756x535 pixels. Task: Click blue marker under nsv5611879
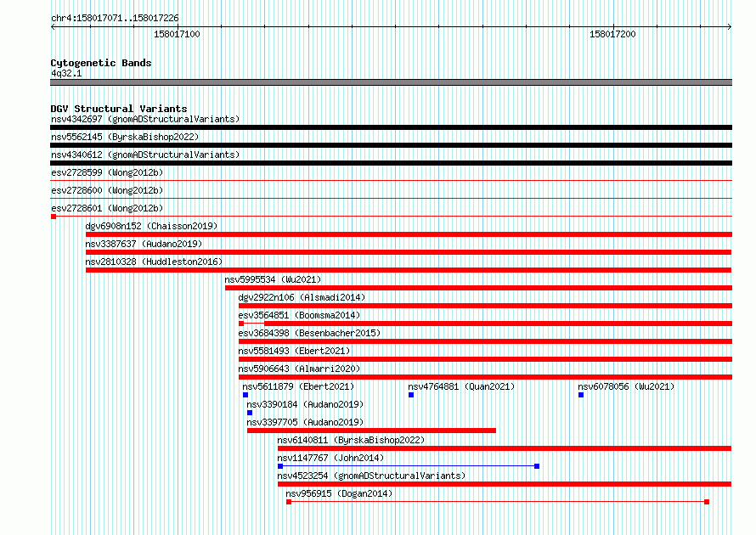click(245, 395)
